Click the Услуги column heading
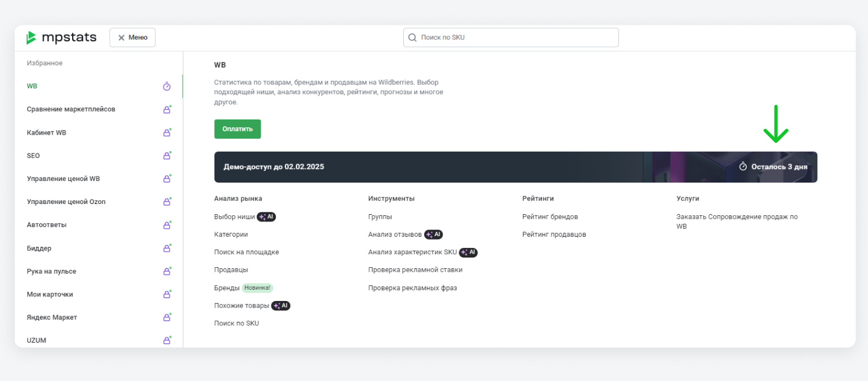 [x=688, y=198]
